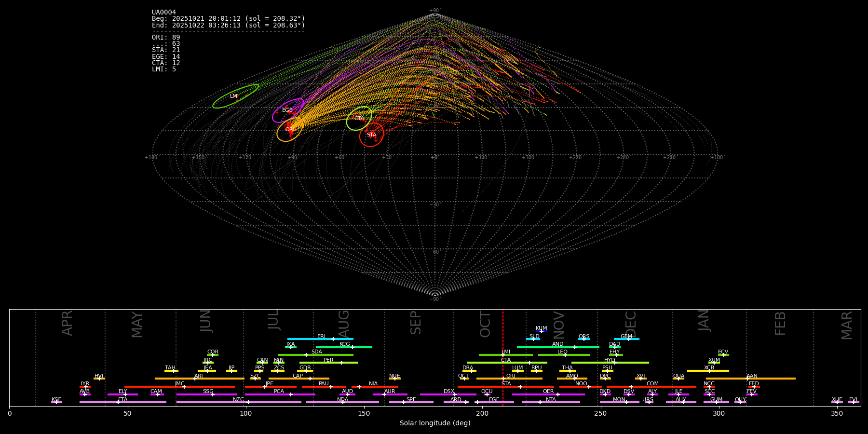Click the OCT month label
The image size is (868, 434).
coord(485,324)
